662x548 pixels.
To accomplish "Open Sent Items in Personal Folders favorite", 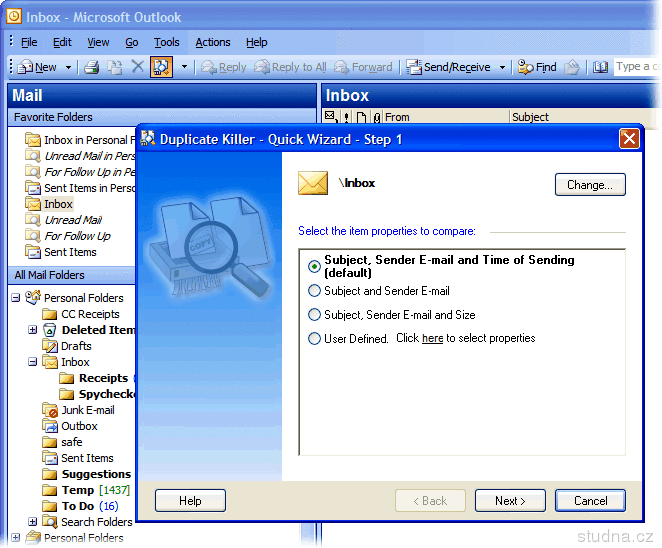I will point(80,188).
